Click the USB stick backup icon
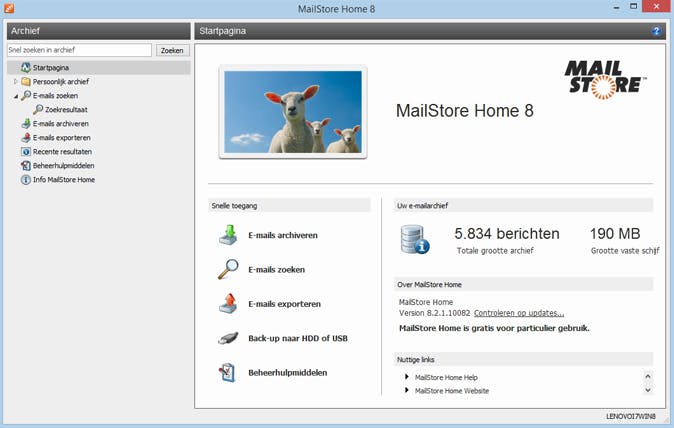 [228, 338]
